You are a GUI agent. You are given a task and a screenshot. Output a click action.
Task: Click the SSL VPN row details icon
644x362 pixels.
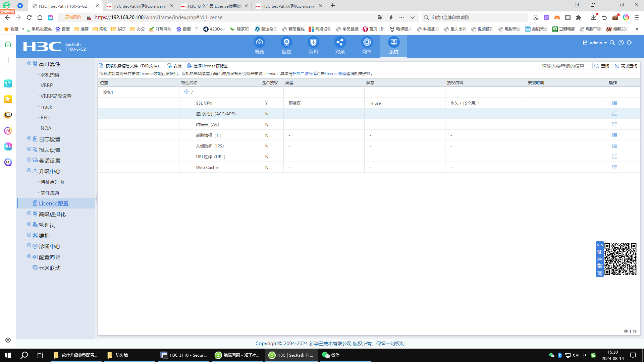[614, 103]
